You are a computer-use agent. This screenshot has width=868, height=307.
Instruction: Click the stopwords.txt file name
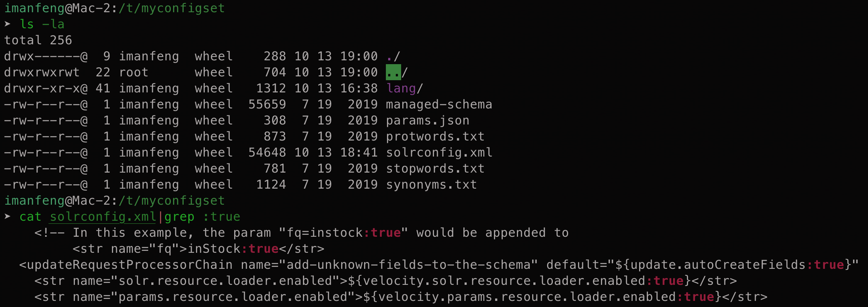click(x=435, y=168)
